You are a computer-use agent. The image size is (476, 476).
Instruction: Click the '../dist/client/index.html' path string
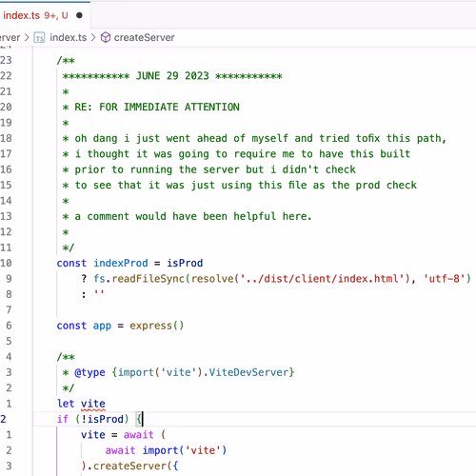click(322, 279)
